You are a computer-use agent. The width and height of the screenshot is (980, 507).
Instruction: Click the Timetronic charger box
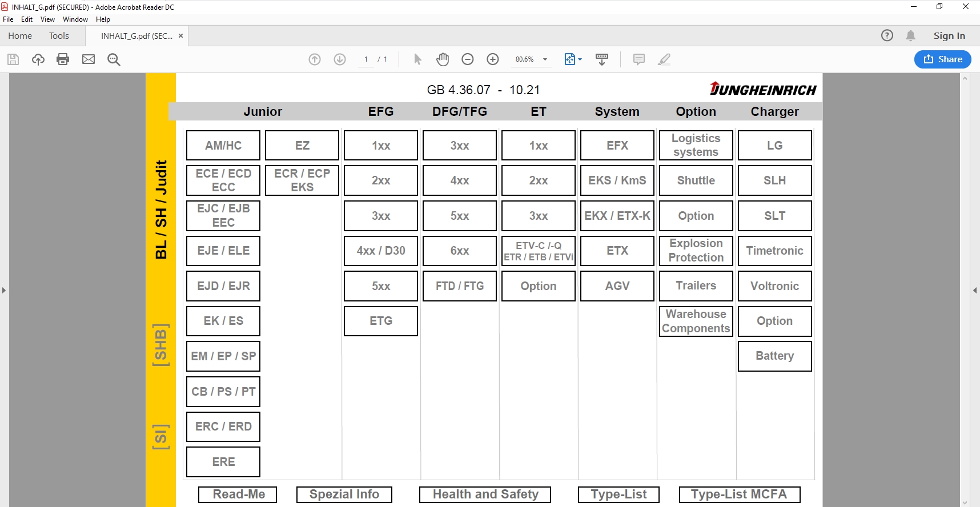[x=775, y=251]
